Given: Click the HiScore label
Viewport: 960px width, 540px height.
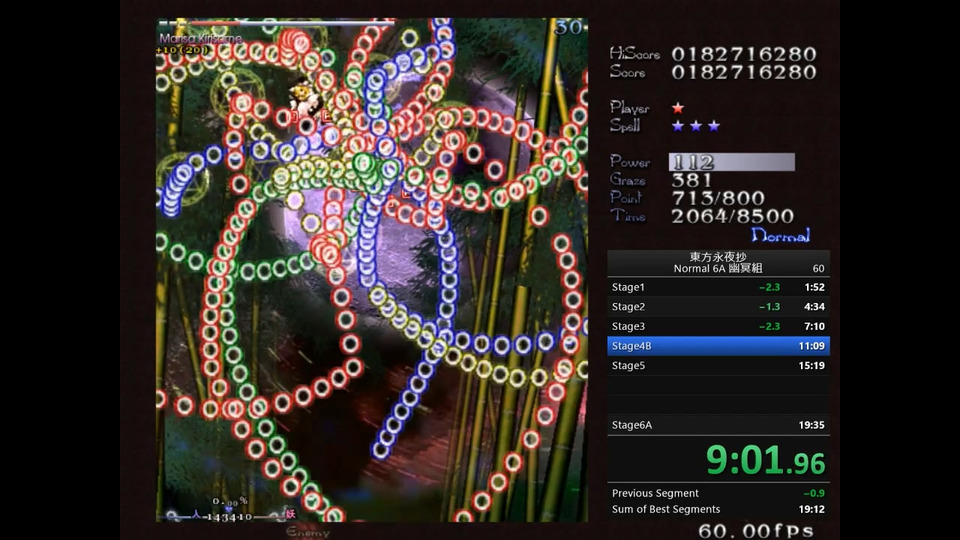Looking at the screenshot, I should [x=634, y=54].
